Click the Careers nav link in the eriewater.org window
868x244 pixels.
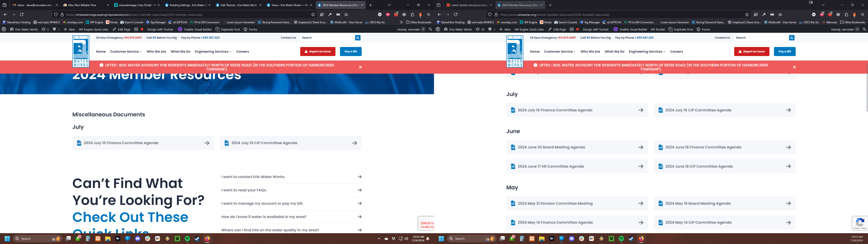point(676,52)
